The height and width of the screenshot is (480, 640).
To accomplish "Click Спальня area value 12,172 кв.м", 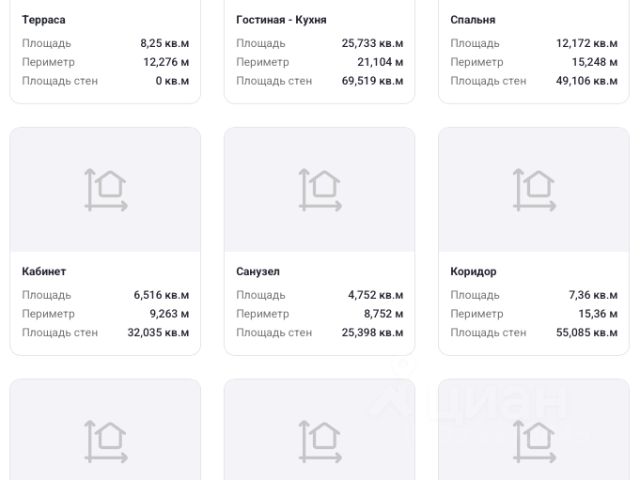I will (587, 43).
